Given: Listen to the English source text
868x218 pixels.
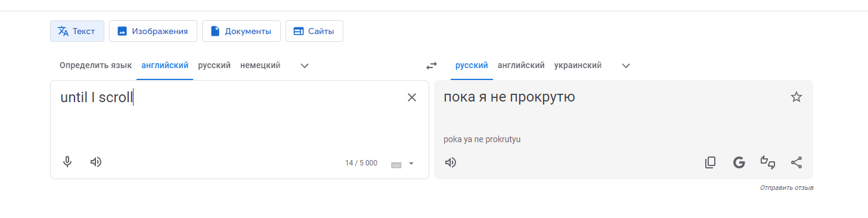Looking at the screenshot, I should click(96, 162).
